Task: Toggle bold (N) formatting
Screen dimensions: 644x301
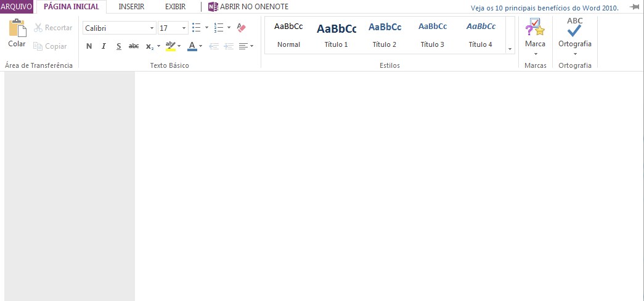Action: point(89,46)
